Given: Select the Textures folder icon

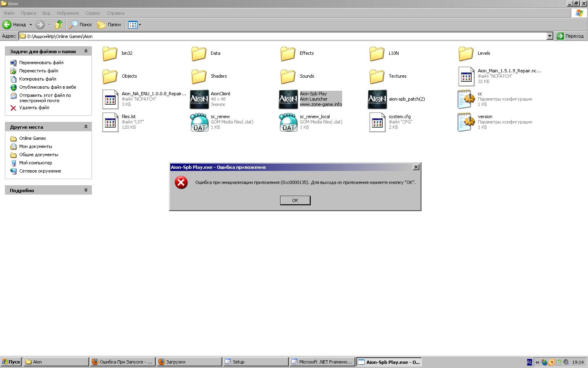Looking at the screenshot, I should [x=377, y=76].
